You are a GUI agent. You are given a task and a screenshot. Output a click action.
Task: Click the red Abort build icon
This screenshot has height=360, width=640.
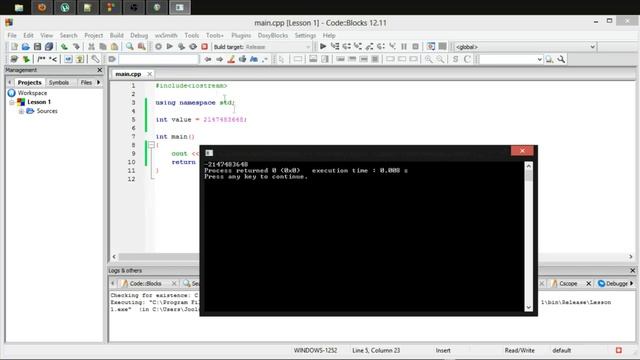(204, 47)
